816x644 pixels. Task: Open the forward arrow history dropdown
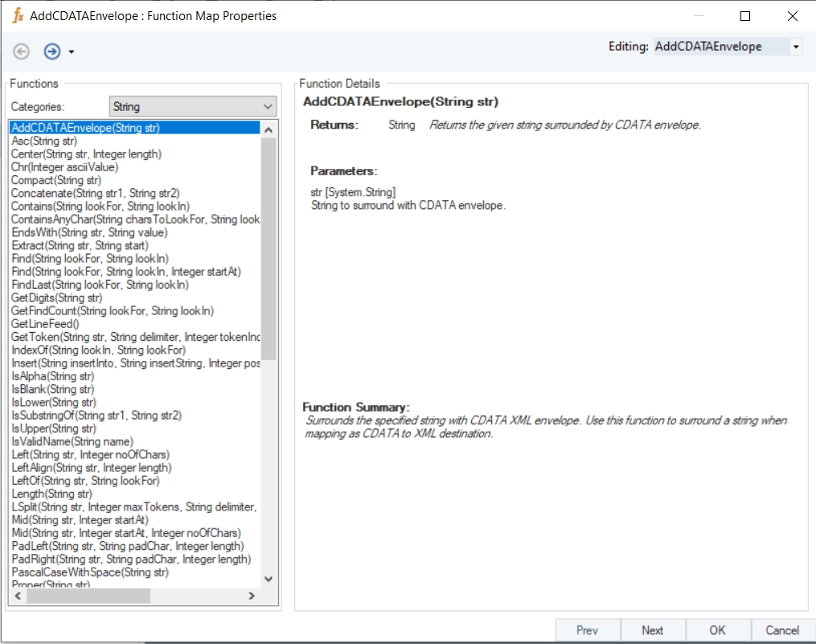[x=72, y=52]
